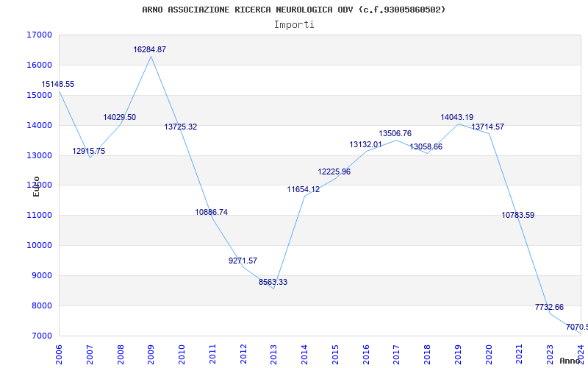Click x-axis year 2023
Image resolution: width=588 pixels, height=368 pixels.
550,354
